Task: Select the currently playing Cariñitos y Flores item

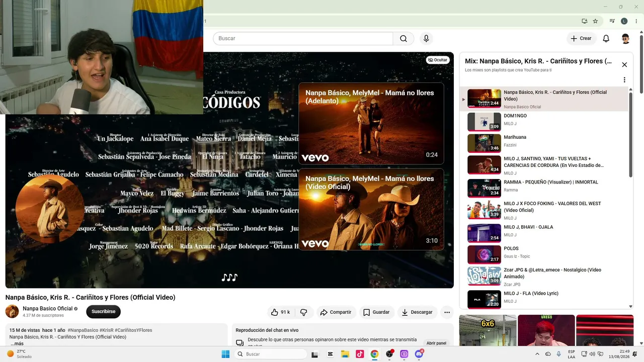Action: pyautogui.click(x=544, y=99)
